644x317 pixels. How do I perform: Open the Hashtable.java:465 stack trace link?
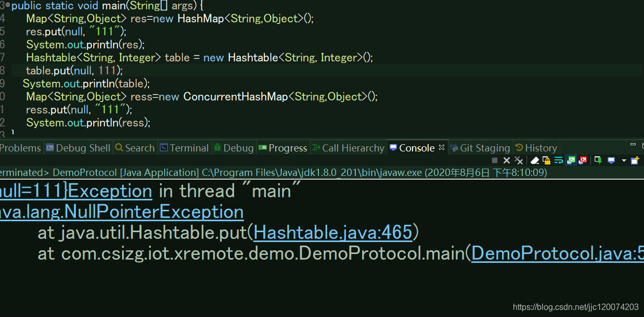coord(333,233)
